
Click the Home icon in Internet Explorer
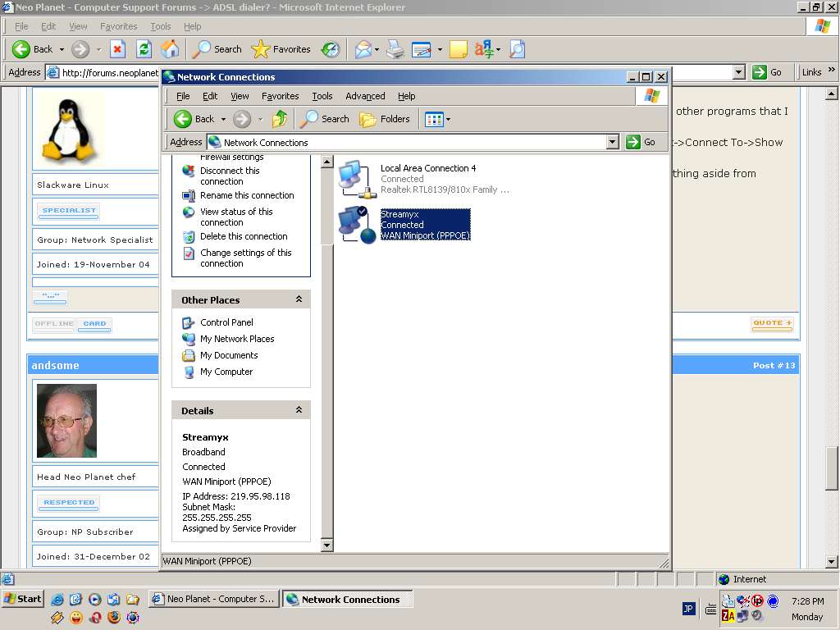(170, 49)
